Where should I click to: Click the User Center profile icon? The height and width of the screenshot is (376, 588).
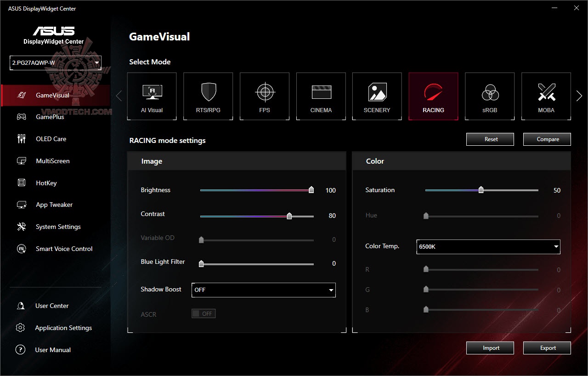(x=20, y=306)
